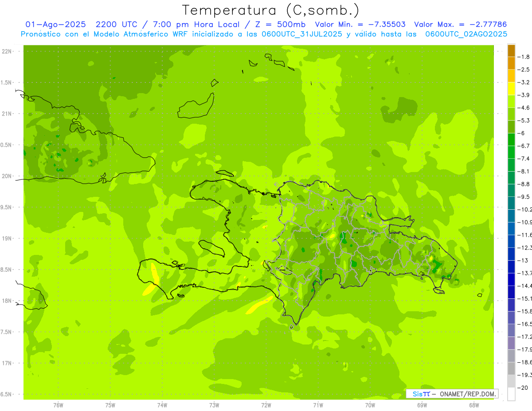Click the "19N" latitude label
Image resolution: width=532 pixels, height=411 pixels.
click(7, 239)
